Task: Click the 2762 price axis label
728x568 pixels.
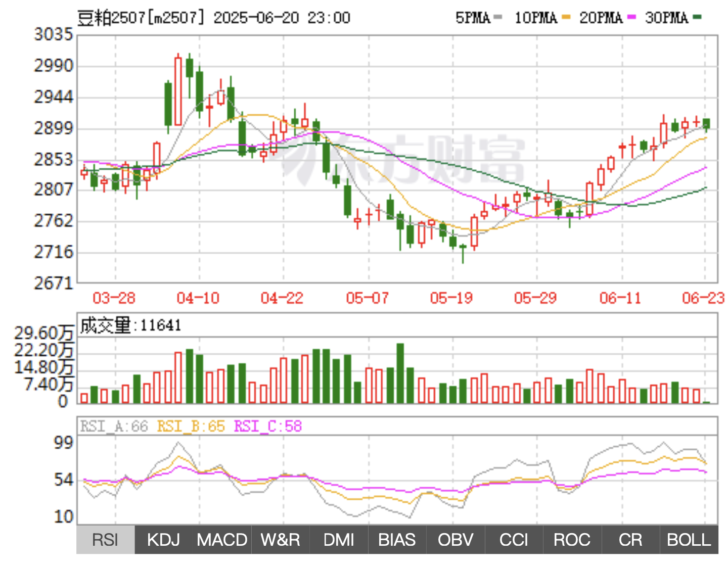Action: pyautogui.click(x=54, y=221)
